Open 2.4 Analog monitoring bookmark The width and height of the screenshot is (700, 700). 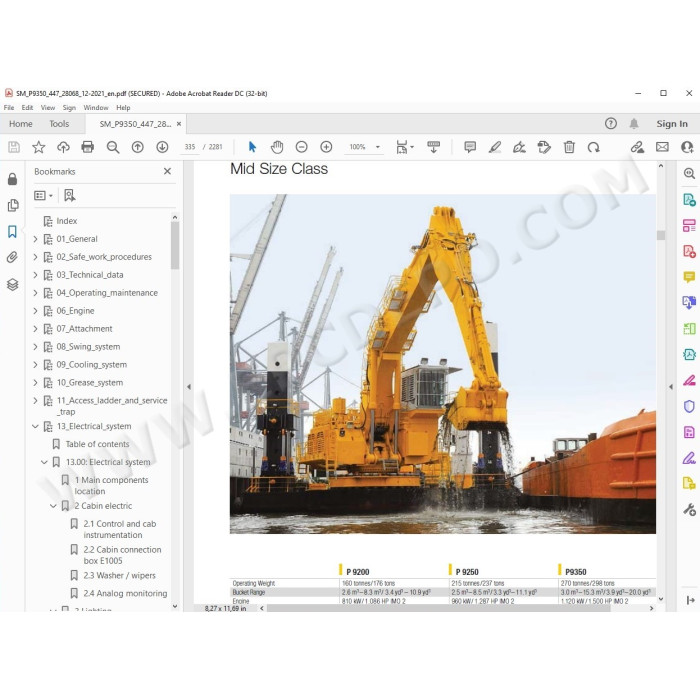[x=125, y=593]
